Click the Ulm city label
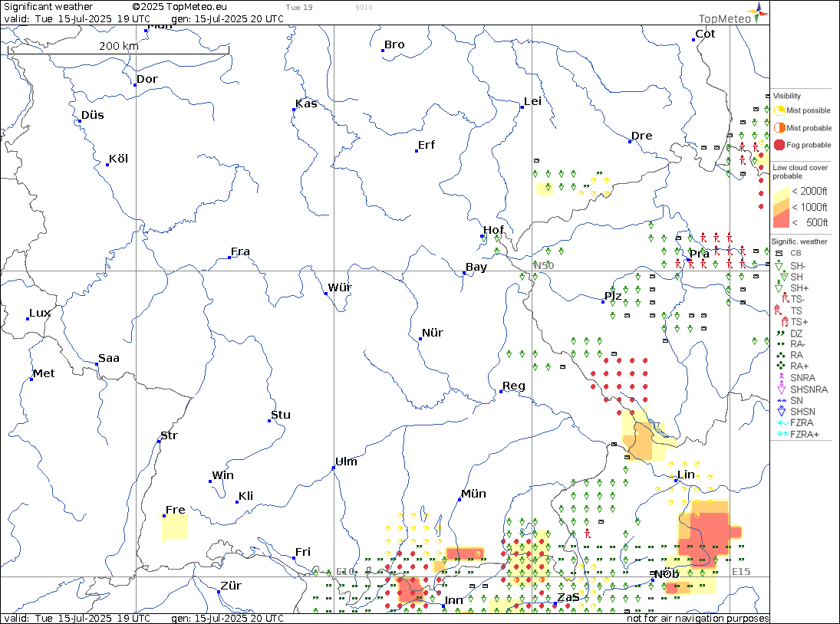The width and height of the screenshot is (840, 624). tap(346, 461)
